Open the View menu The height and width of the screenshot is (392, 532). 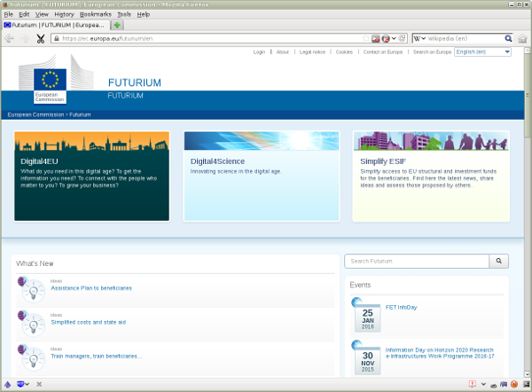click(x=42, y=14)
